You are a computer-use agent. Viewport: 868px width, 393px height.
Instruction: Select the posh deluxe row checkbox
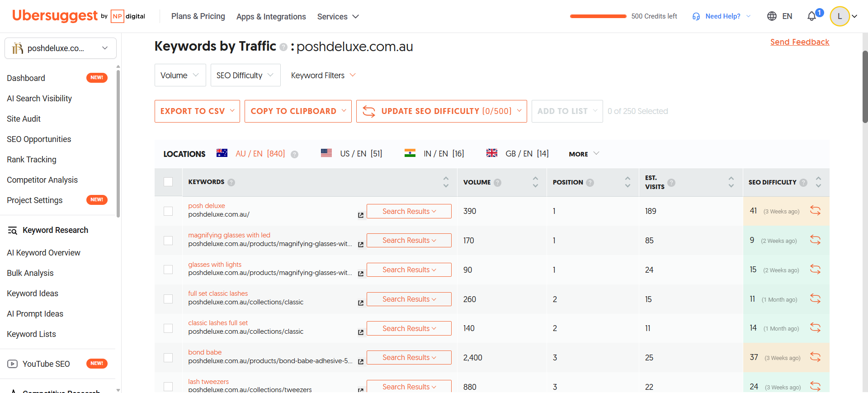[x=168, y=211]
